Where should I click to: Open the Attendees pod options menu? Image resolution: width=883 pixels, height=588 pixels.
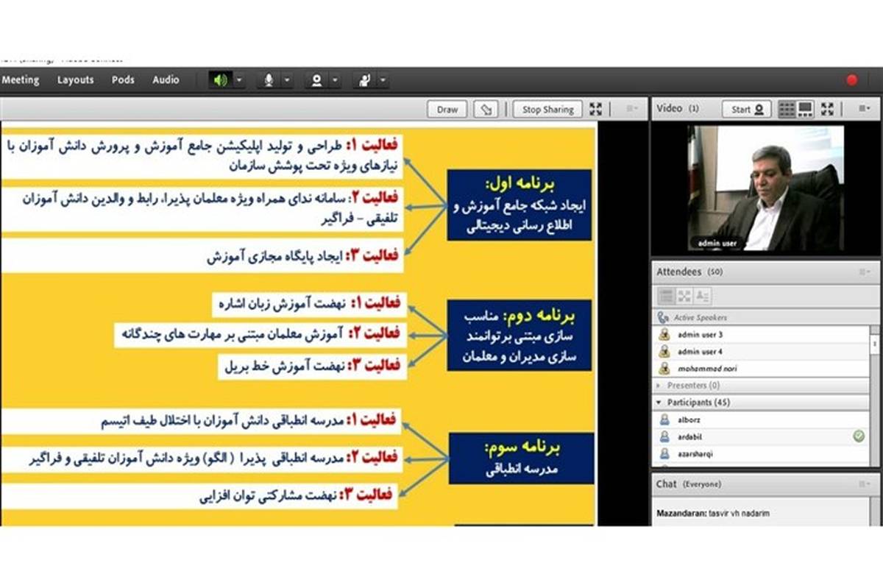864,272
